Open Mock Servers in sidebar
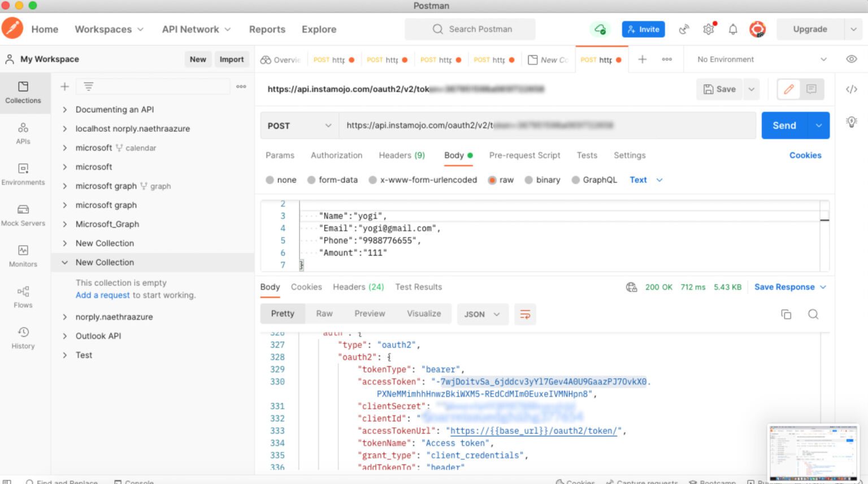Viewport: 868px width, 484px height. (x=23, y=215)
